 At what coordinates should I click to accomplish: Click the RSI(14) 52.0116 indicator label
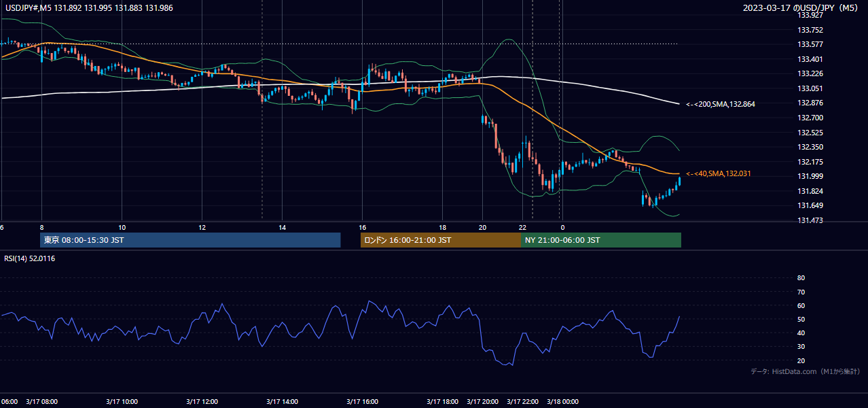[30, 258]
